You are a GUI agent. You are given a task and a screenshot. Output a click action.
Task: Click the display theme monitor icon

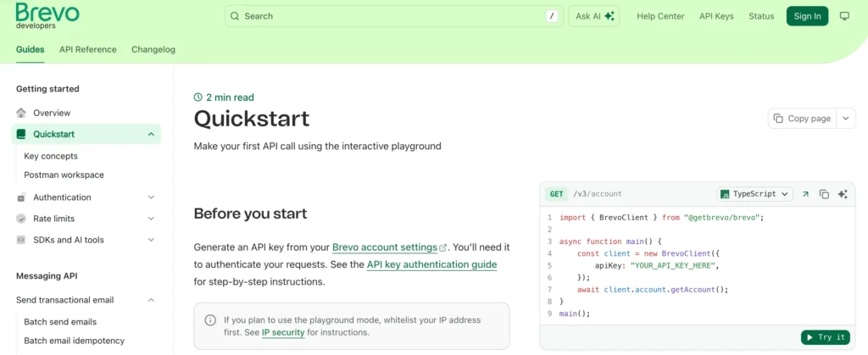pyautogui.click(x=843, y=16)
